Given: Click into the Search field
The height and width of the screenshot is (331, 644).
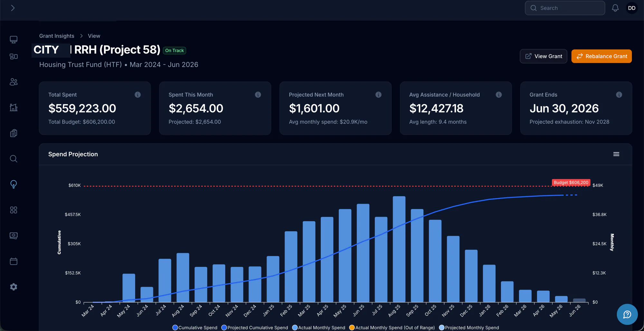Looking at the screenshot, I should [x=565, y=8].
